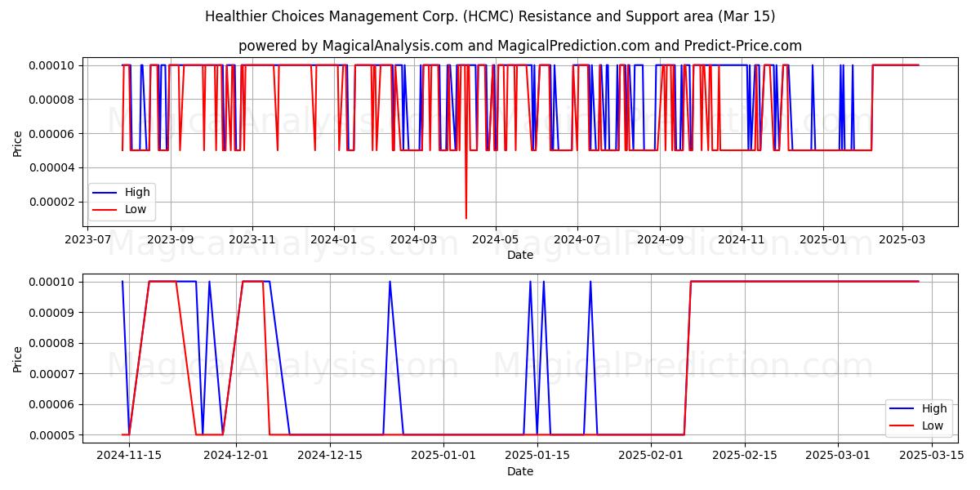Click the '2023-09' x-axis label

pos(170,241)
